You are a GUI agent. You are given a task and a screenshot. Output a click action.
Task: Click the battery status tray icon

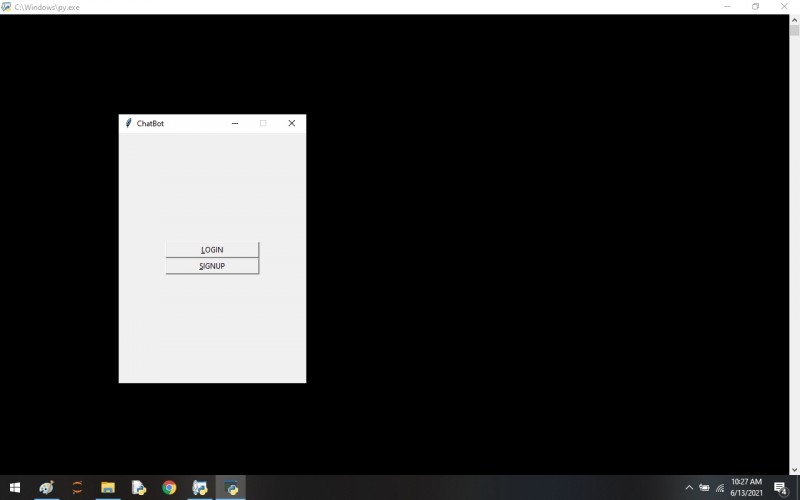705,488
